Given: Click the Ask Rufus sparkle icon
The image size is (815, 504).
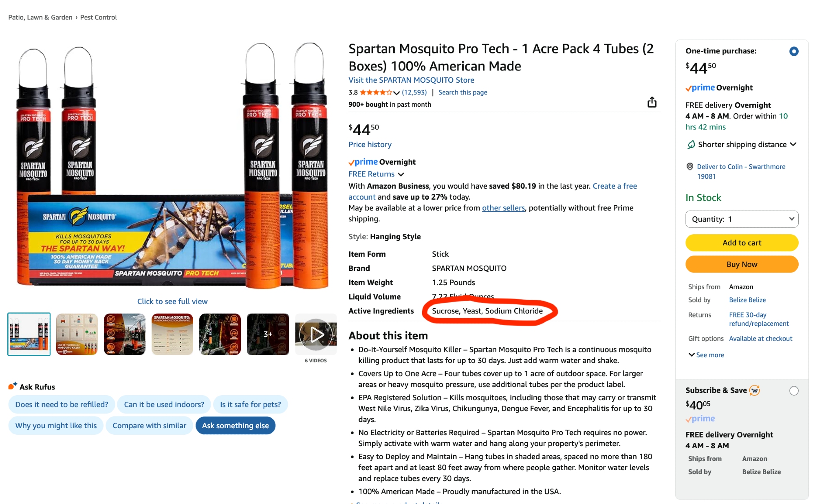Looking at the screenshot, I should click(x=13, y=386).
